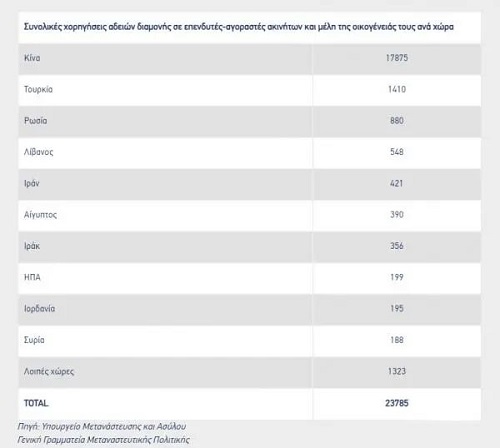Click the value 421 for Ιράν
500x448 pixels.
point(397,183)
